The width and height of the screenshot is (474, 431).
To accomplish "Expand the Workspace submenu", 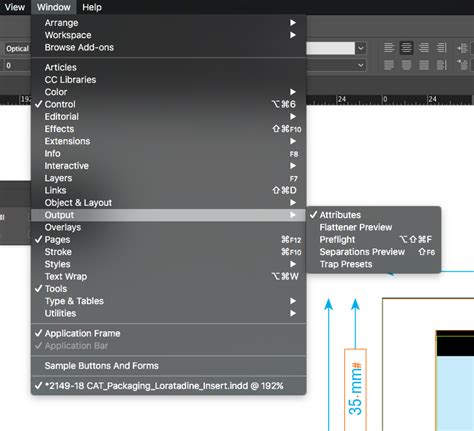I will 169,35.
